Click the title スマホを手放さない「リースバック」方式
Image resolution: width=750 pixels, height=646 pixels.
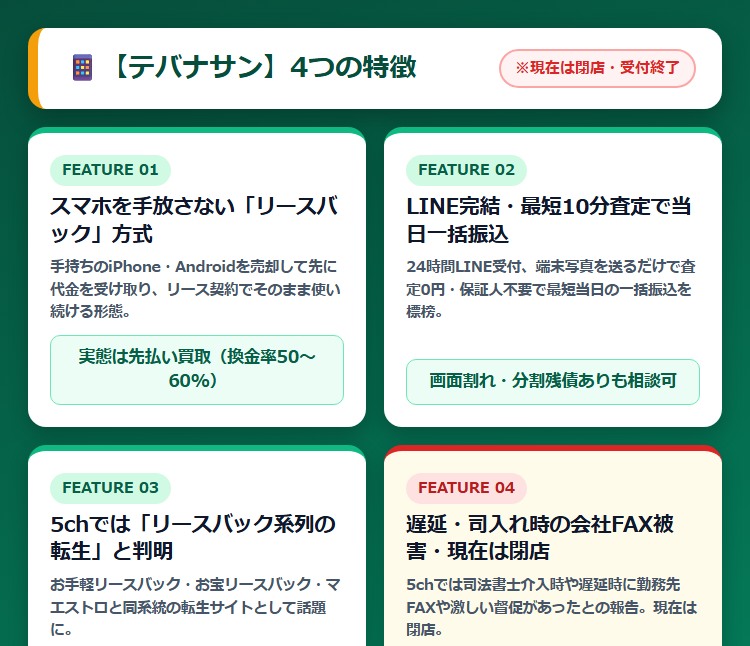tap(195, 220)
